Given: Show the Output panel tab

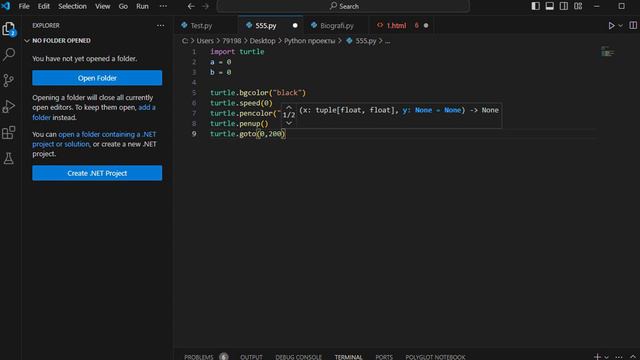Looking at the screenshot, I should point(251,357).
